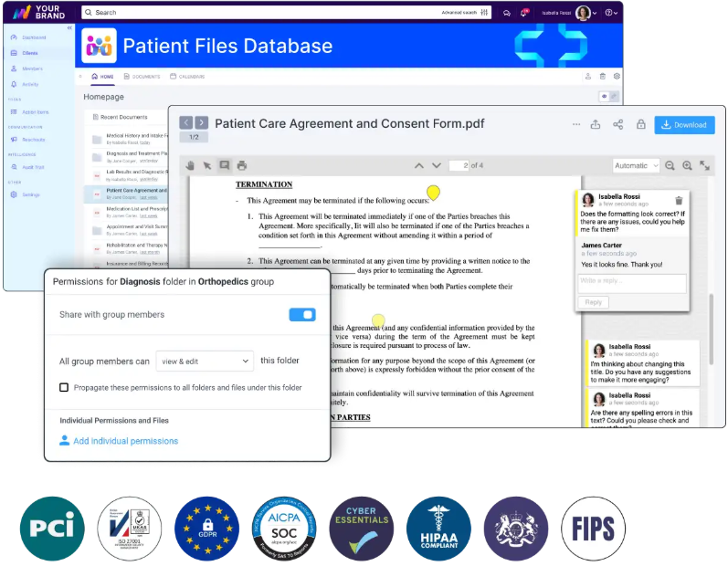This screenshot has height=566, width=728.
Task: Open Diagnosis and Treatment Plan folder row
Action: coord(127,157)
